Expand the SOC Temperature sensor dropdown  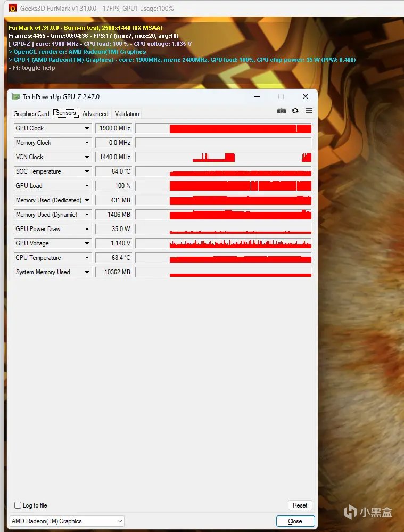87,171
